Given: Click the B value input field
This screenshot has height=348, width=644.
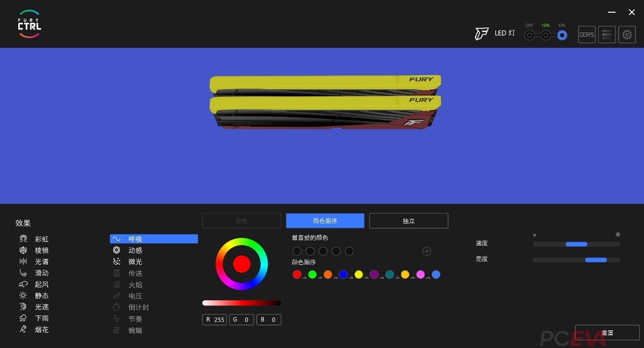Looking at the screenshot, I should coord(269,320).
